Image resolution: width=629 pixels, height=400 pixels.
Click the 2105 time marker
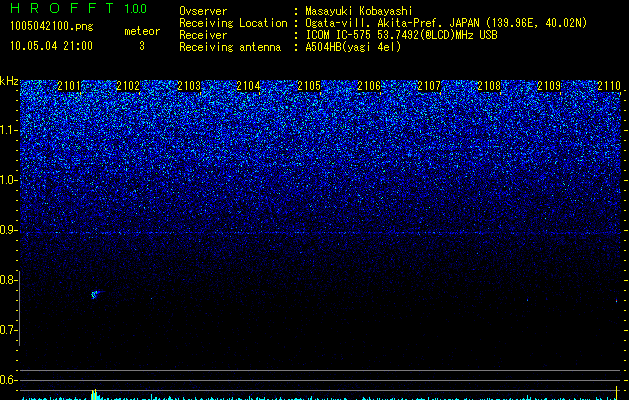point(309,86)
